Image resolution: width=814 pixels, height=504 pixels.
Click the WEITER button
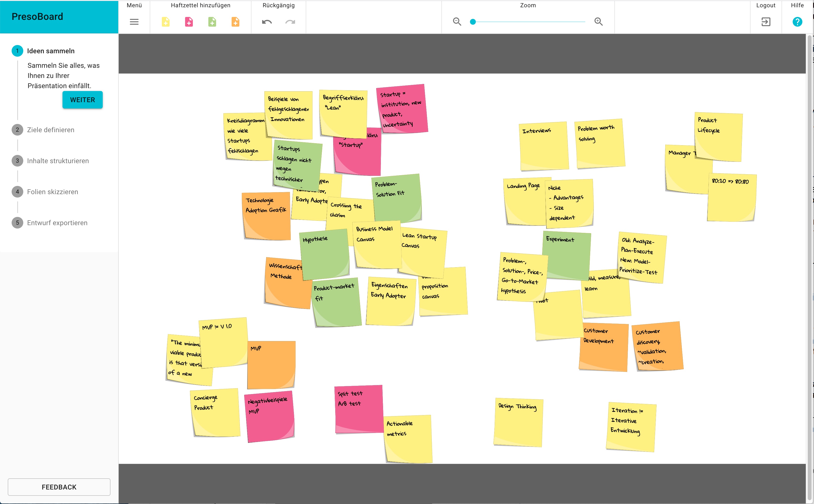pyautogui.click(x=82, y=99)
